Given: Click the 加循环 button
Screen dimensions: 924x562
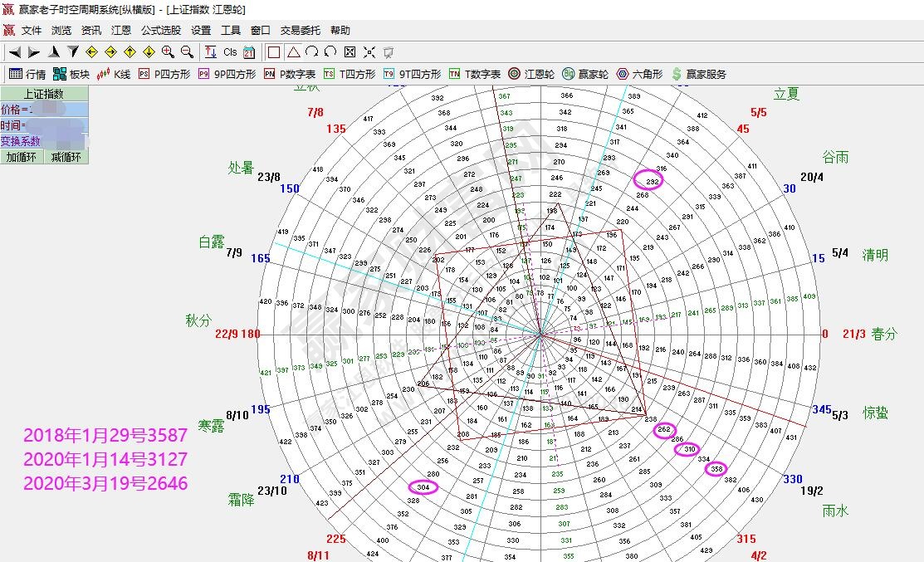Looking at the screenshot, I should point(22,157).
